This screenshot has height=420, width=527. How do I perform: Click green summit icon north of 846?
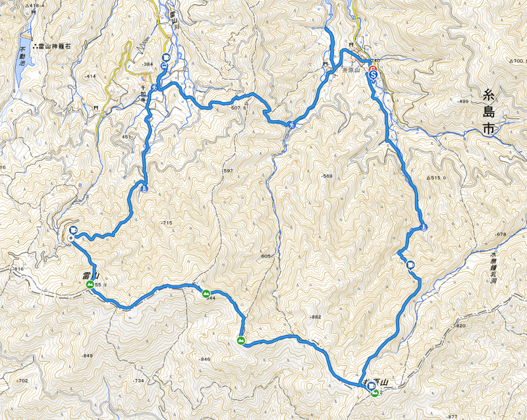click(240, 341)
